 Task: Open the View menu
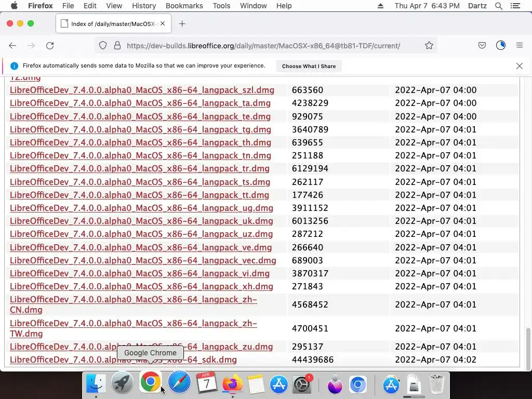114,6
